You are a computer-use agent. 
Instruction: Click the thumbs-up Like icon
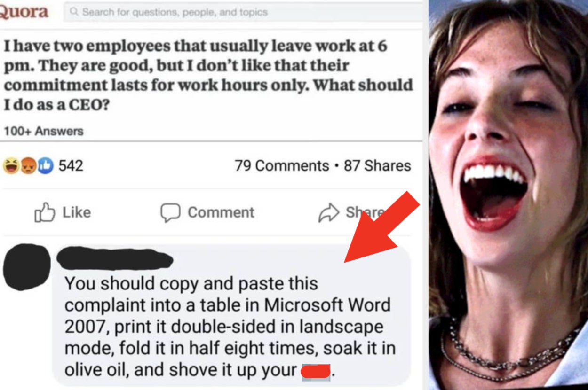tap(45, 212)
